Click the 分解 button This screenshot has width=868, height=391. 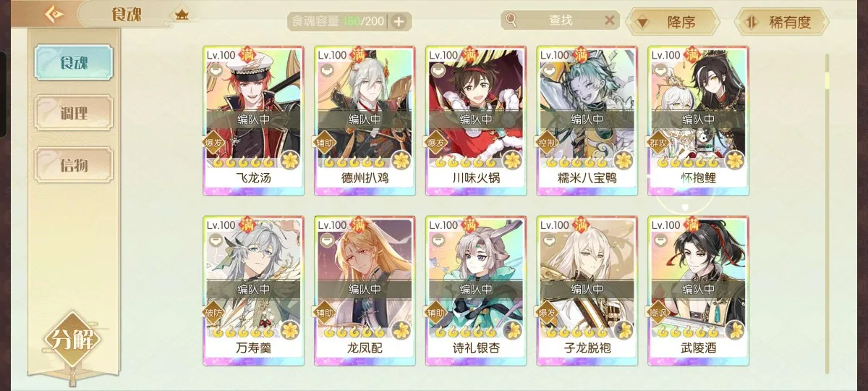click(71, 340)
